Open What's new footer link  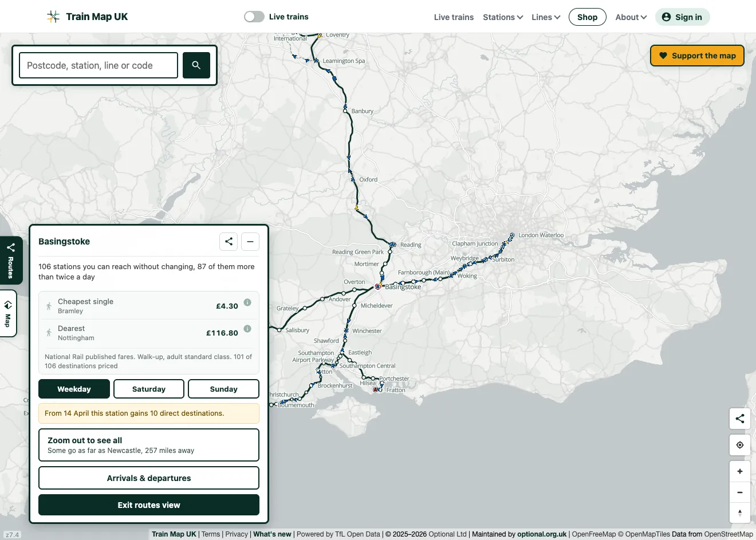coord(272,534)
